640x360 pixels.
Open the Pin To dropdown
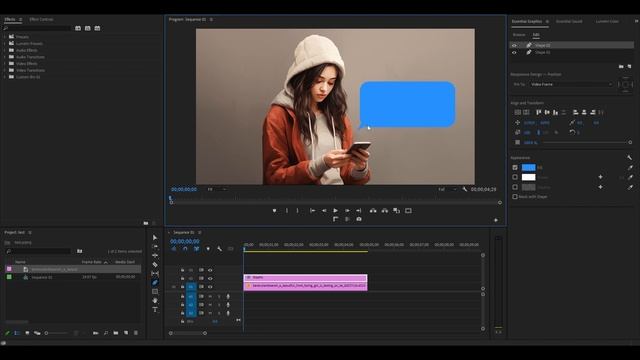[571, 84]
